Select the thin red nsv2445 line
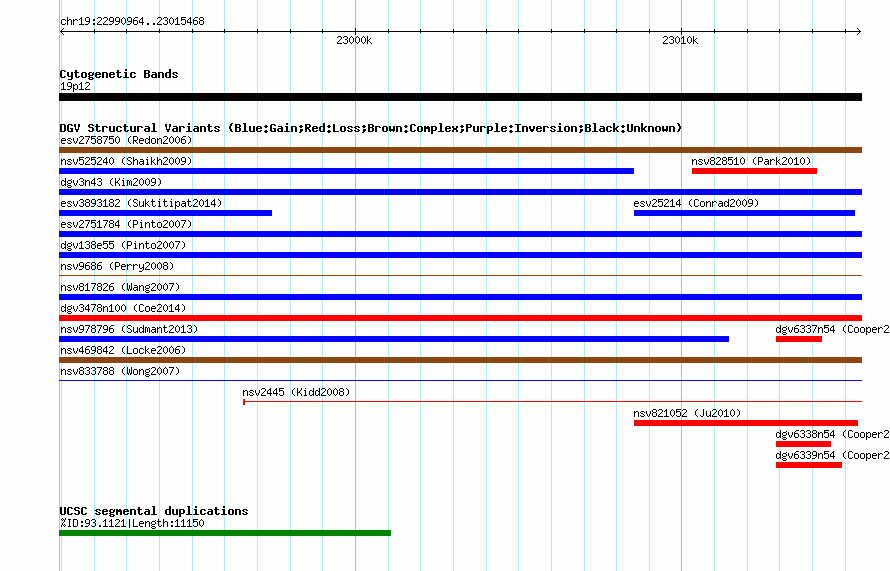Image resolution: width=890 pixels, height=571 pixels. [552, 402]
